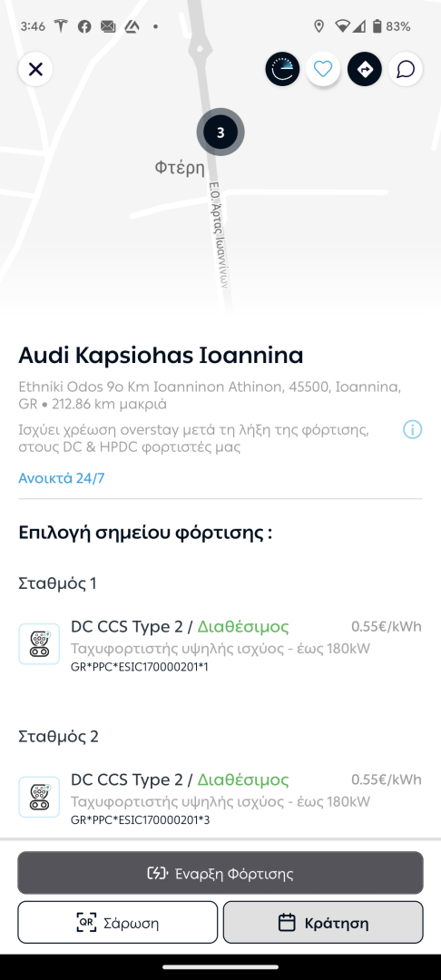Toggle the heart favorite icon
The width and height of the screenshot is (441, 980).
[x=323, y=69]
